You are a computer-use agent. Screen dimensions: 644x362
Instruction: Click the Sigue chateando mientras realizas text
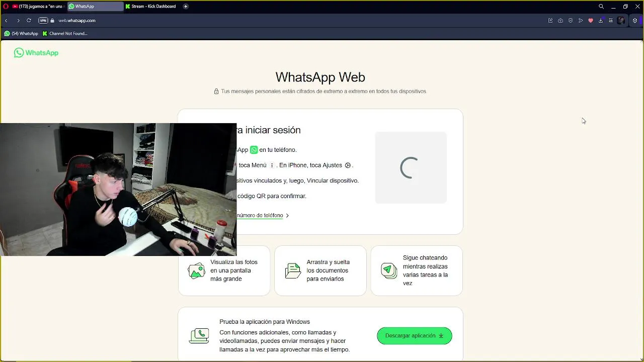tap(425, 270)
